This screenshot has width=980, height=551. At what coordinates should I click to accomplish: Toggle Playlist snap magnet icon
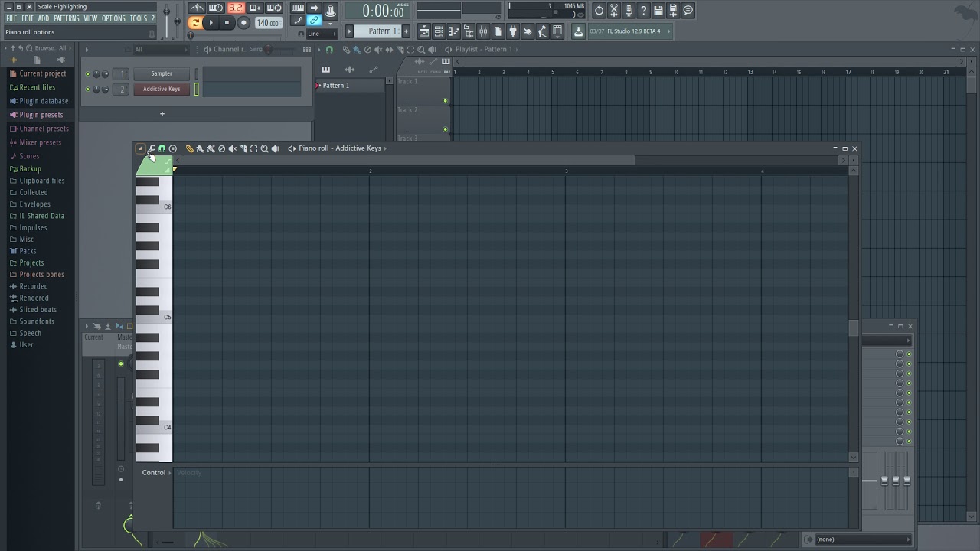click(329, 50)
